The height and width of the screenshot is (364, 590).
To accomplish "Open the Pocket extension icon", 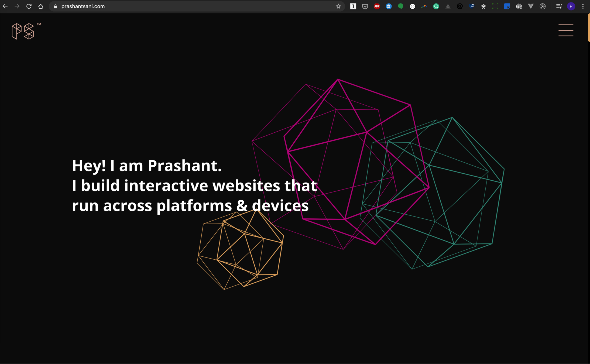I will pos(365,6).
